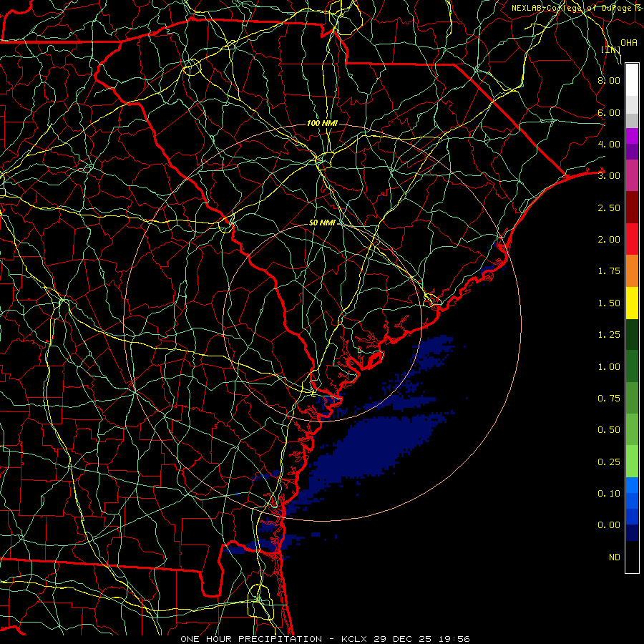Click the "1.00" scale value
Image resolution: width=644 pixels, height=644 pixels.
609,367
